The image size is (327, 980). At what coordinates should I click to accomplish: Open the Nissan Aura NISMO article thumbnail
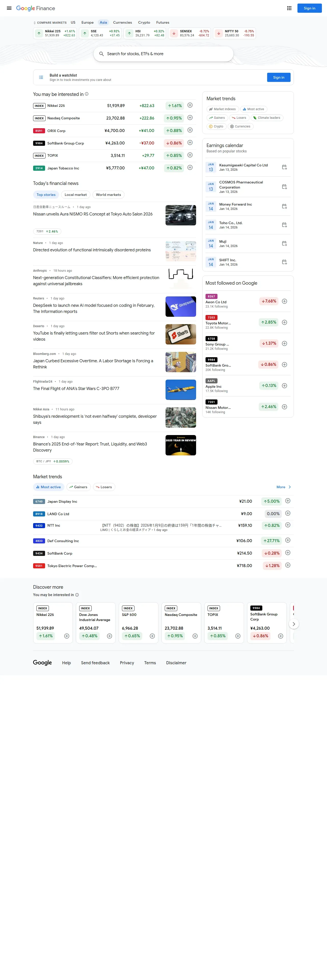[x=181, y=215]
